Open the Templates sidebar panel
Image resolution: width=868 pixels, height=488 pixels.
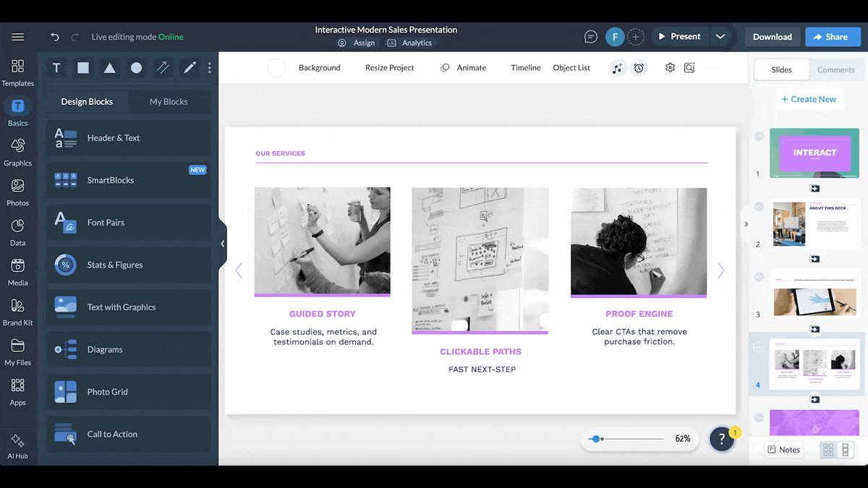17,73
